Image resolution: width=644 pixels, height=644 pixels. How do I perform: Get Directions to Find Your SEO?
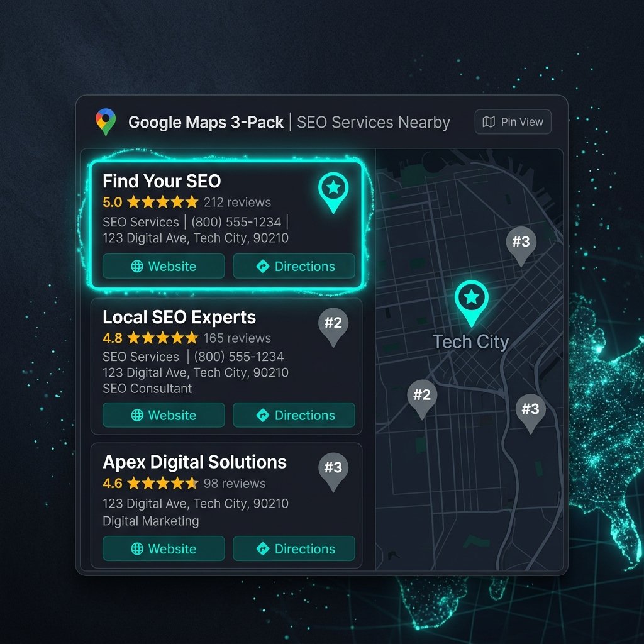pyautogui.click(x=294, y=266)
